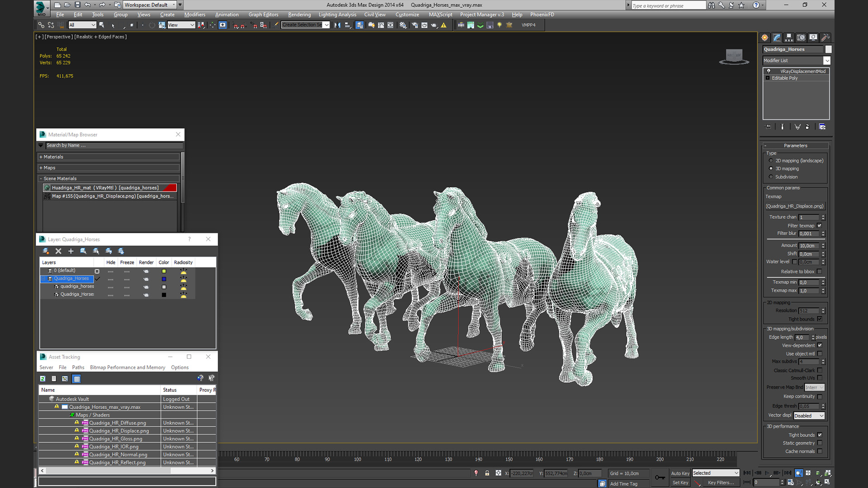Click the Zoom viewport navigation icon
868x488 pixels.
799,473
